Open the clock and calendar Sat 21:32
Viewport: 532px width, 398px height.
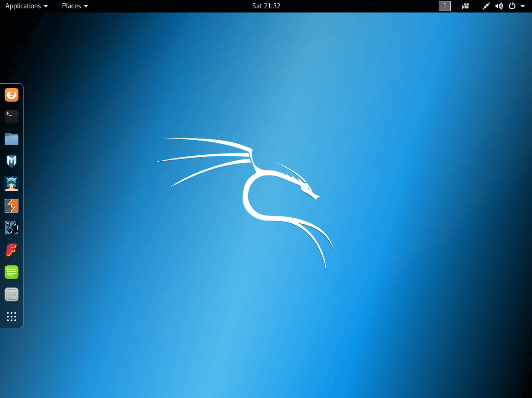(266, 6)
